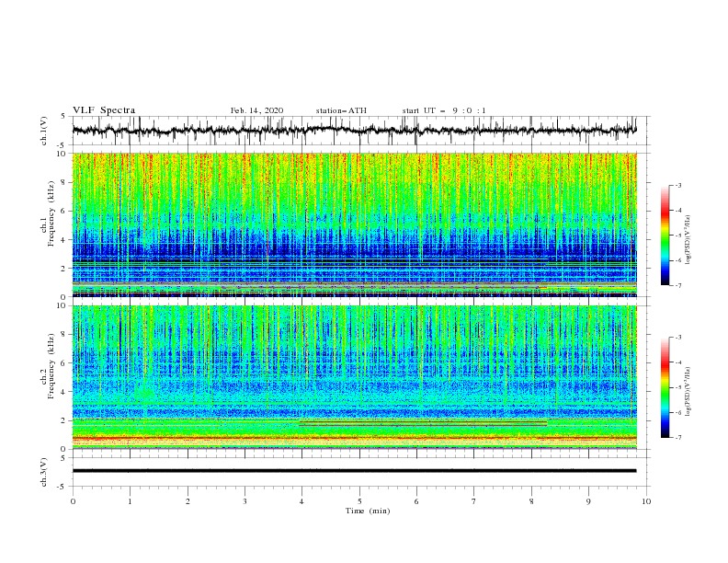Click the ch.1(V) axis "5" tick label

point(65,116)
